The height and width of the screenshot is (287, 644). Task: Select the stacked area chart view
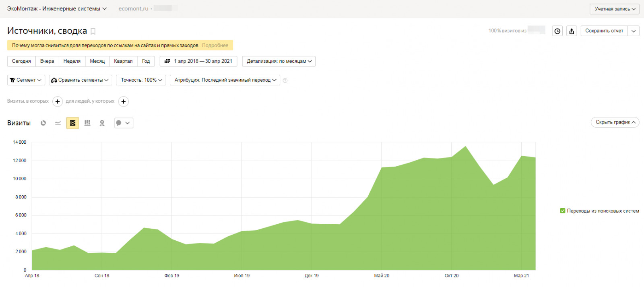(72, 123)
